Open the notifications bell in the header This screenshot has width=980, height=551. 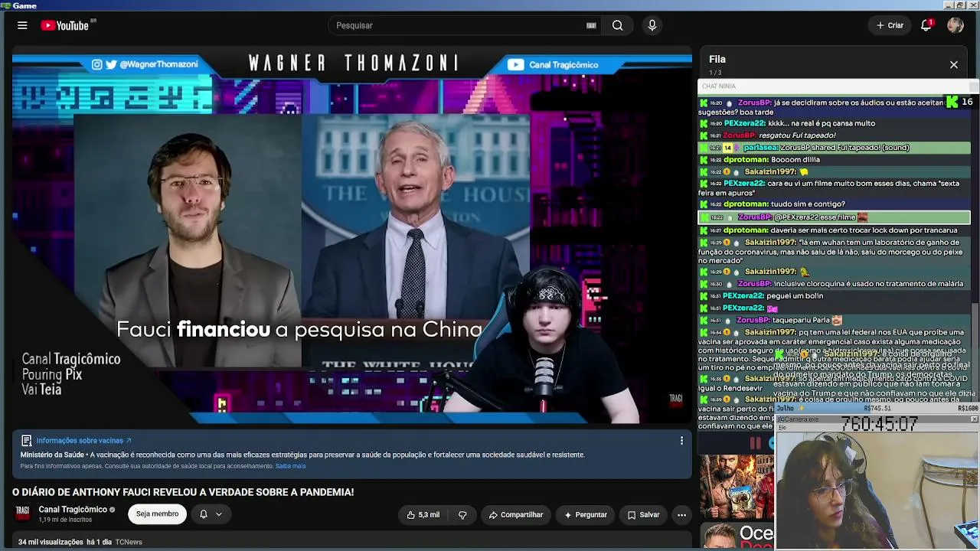pyautogui.click(x=926, y=25)
